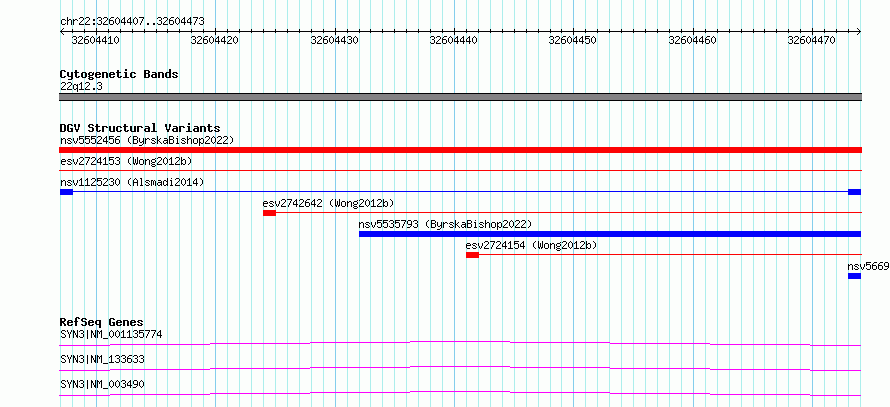890x407 pixels.
Task: Click ruler position 32604440
Action: [454, 40]
